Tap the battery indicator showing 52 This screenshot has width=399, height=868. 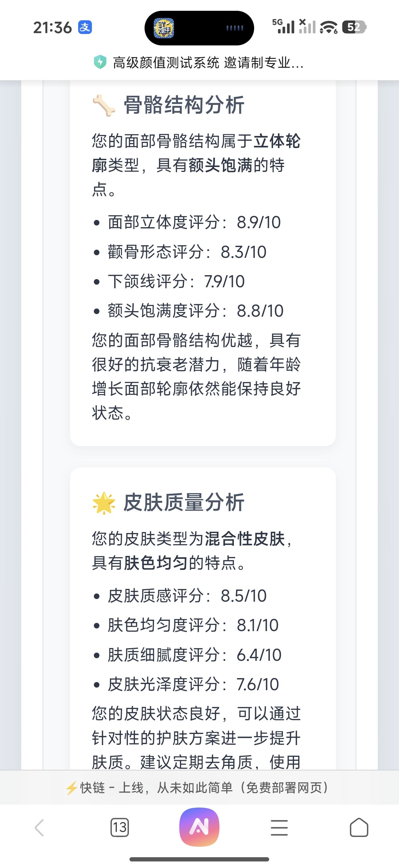(x=354, y=27)
